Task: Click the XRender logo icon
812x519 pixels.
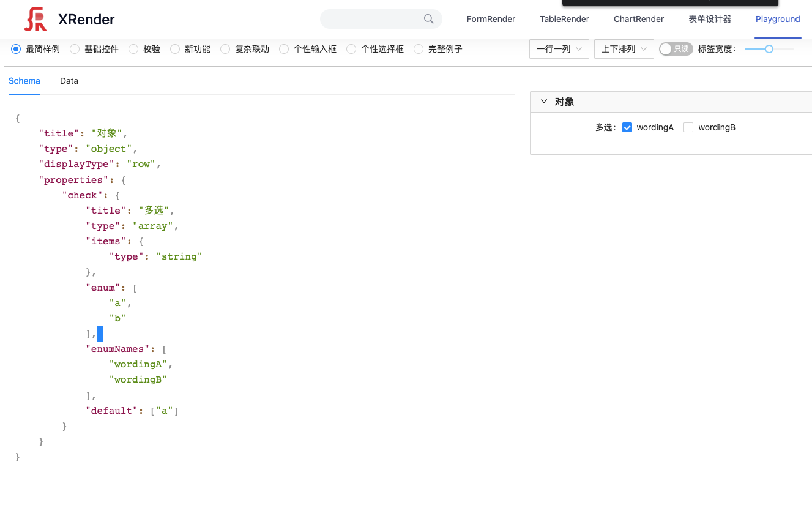Action: click(x=35, y=18)
